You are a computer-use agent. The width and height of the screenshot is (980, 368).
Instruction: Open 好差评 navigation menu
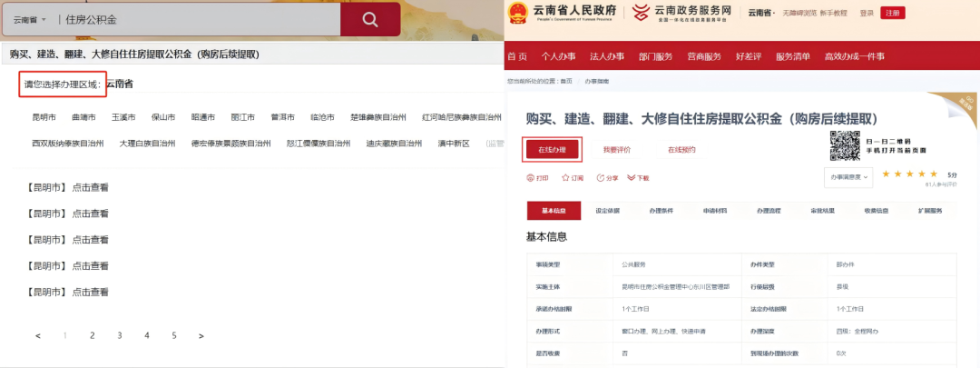click(749, 56)
